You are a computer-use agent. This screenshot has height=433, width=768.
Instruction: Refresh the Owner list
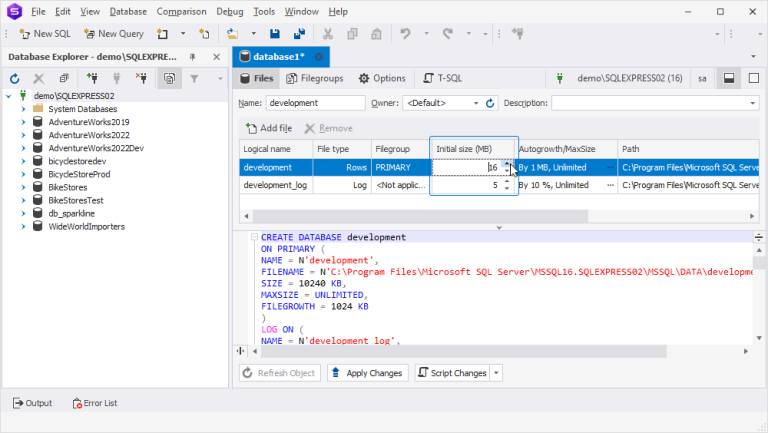point(490,103)
